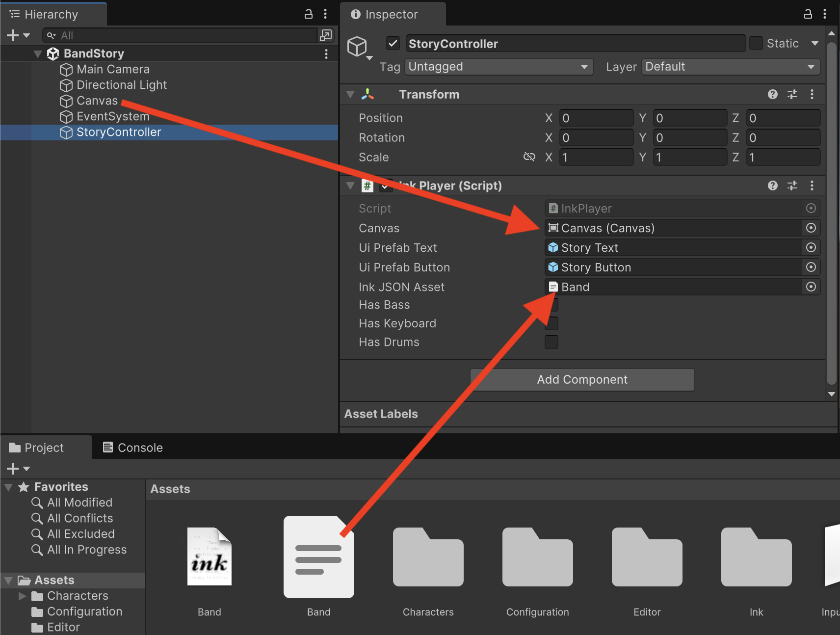
Task: Toggle the Static checkbox
Action: (x=756, y=44)
